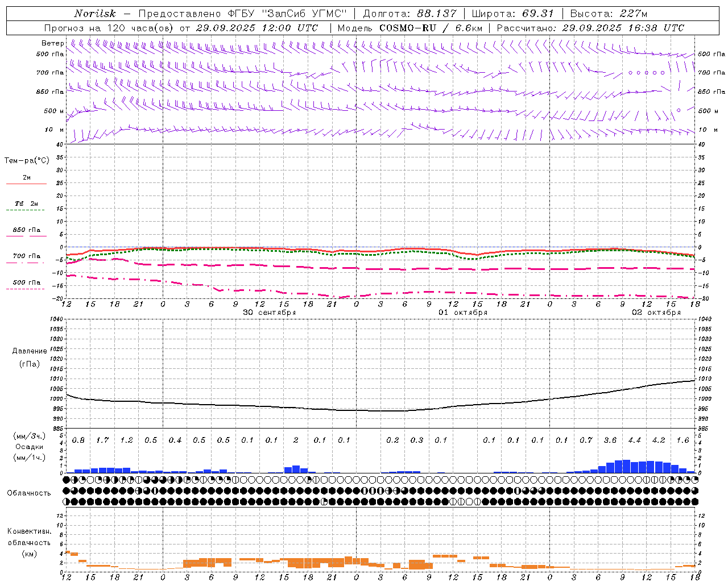Select the Td 2м legend entry

tap(26, 203)
